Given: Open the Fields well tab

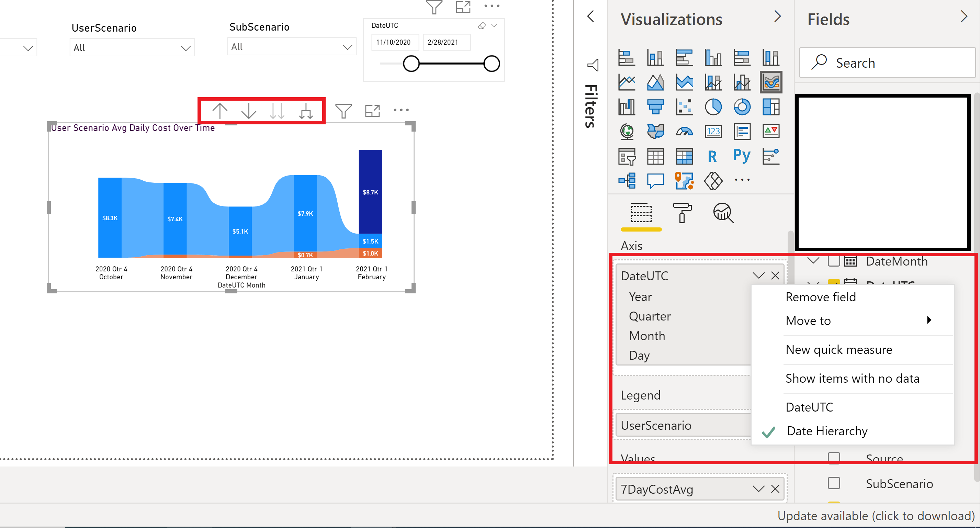Looking at the screenshot, I should point(641,212).
